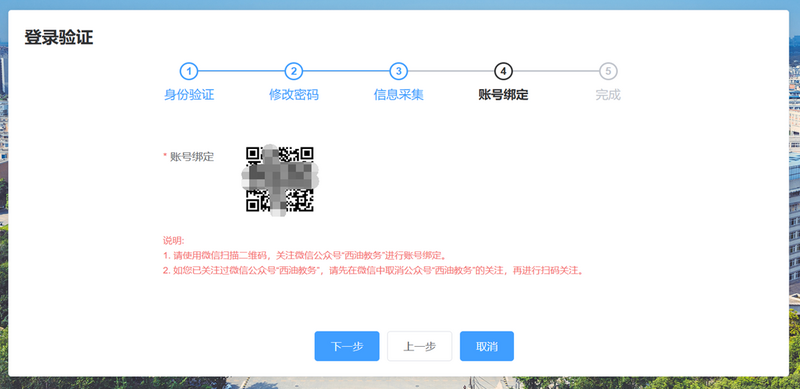Select step 2 circle in the progress bar
Screen dimensions: 800x389
pyautogui.click(x=294, y=71)
